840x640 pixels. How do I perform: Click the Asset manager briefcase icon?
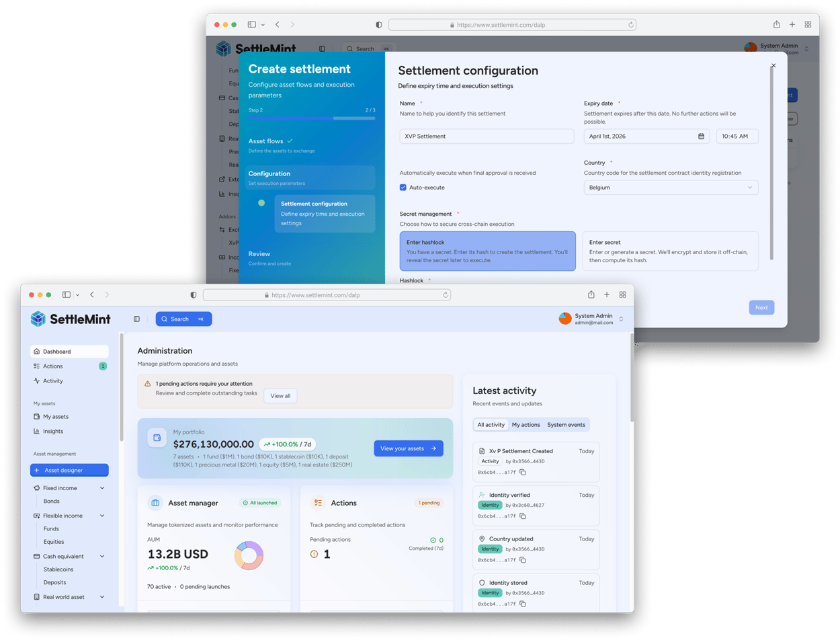click(155, 502)
